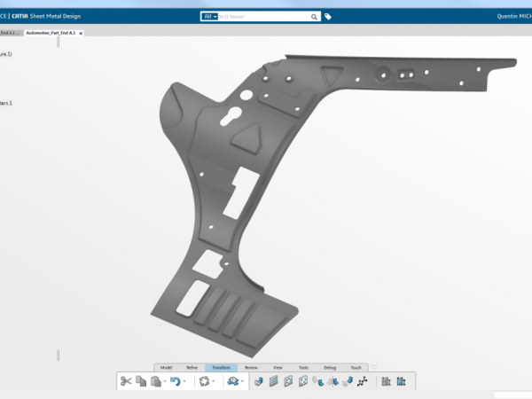532x399 pixels.
Task: Switch to the Transform tab
Action: tap(221, 367)
